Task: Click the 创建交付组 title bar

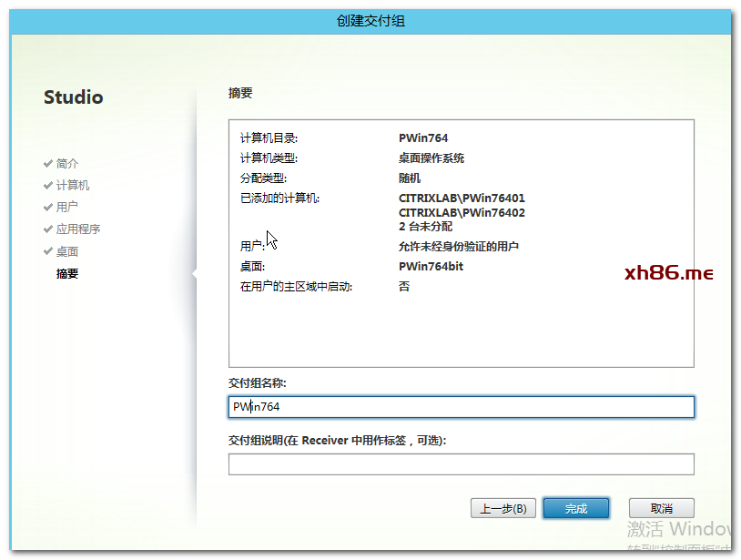Action: click(x=370, y=20)
